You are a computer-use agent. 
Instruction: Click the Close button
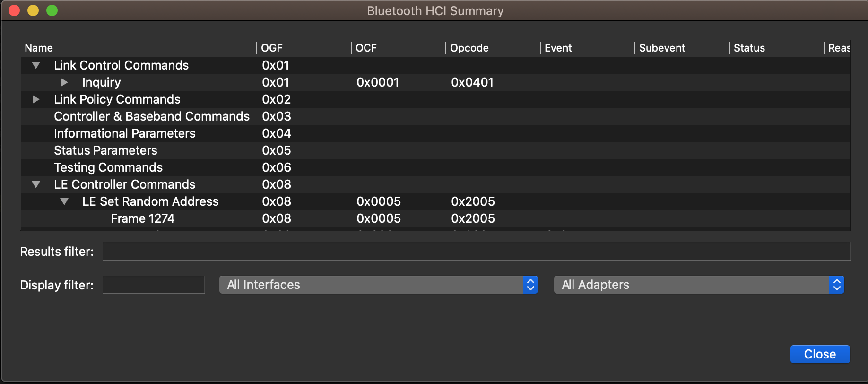pyautogui.click(x=820, y=354)
